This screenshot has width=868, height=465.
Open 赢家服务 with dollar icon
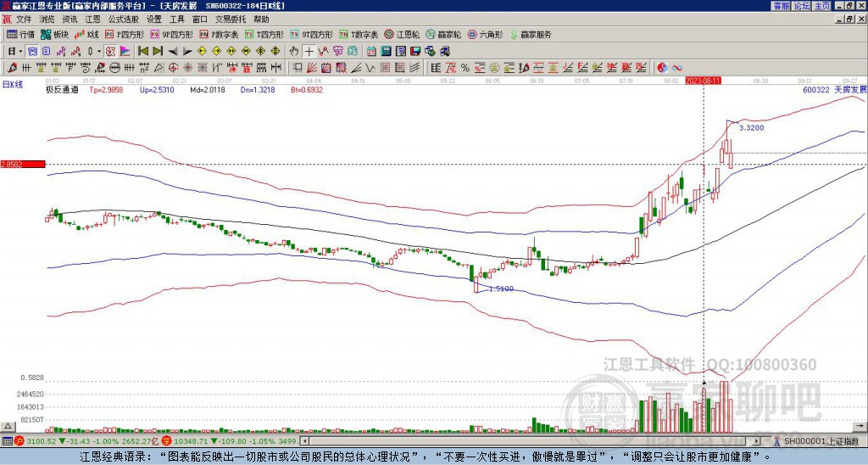click(x=531, y=34)
